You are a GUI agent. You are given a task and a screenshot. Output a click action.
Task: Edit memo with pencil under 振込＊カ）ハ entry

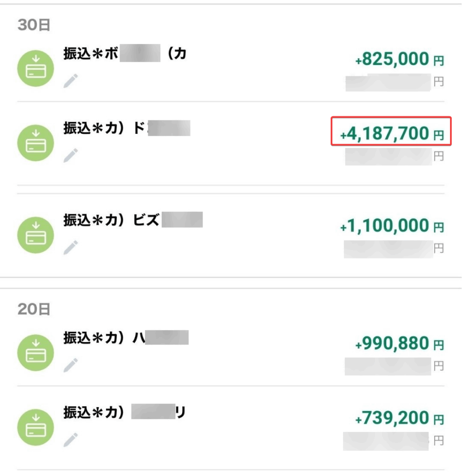point(71,365)
